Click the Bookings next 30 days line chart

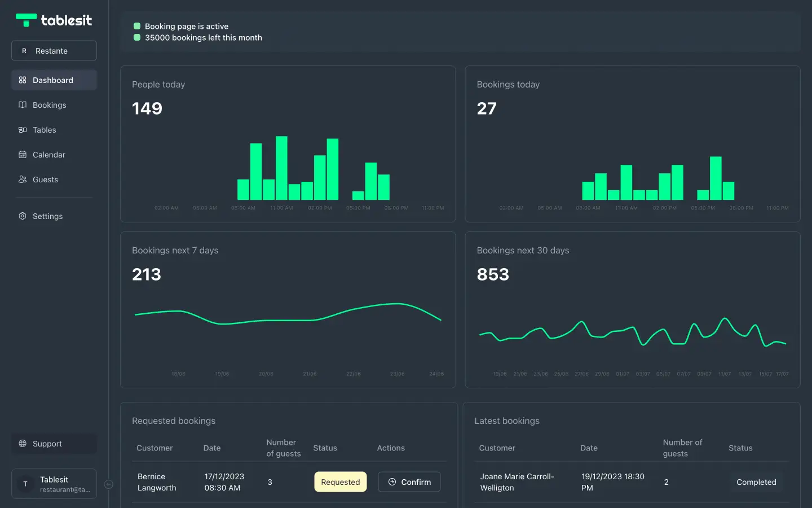(633, 332)
